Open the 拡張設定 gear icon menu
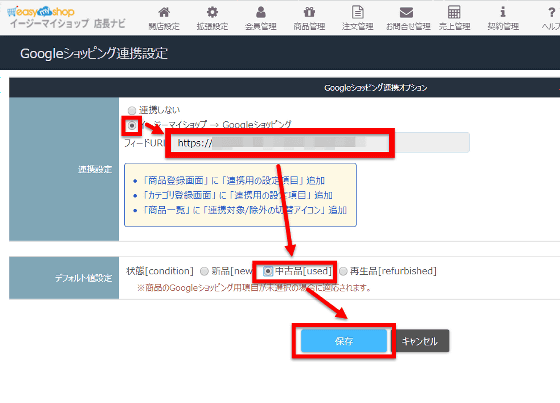The width and height of the screenshot is (560, 403). [x=212, y=18]
